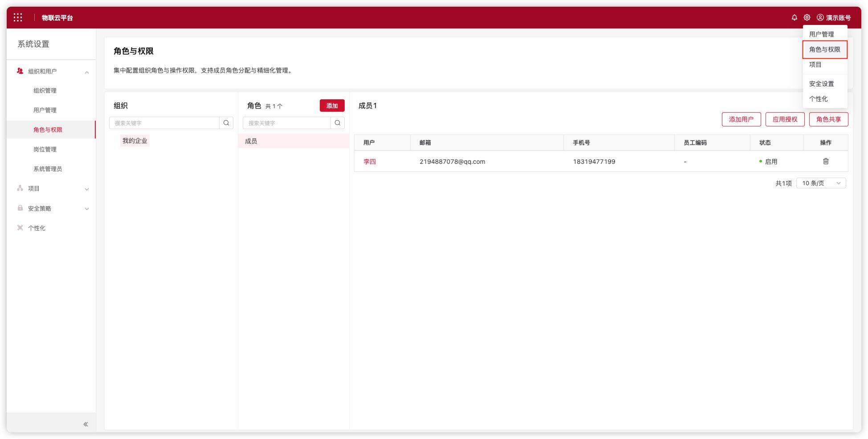
Task: Open the settings gear icon
Action: 807,17
